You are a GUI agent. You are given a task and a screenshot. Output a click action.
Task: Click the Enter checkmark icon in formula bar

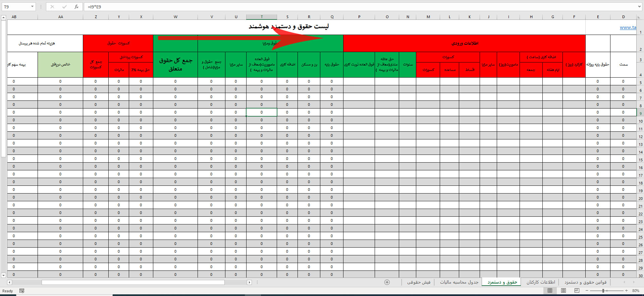[x=64, y=7]
